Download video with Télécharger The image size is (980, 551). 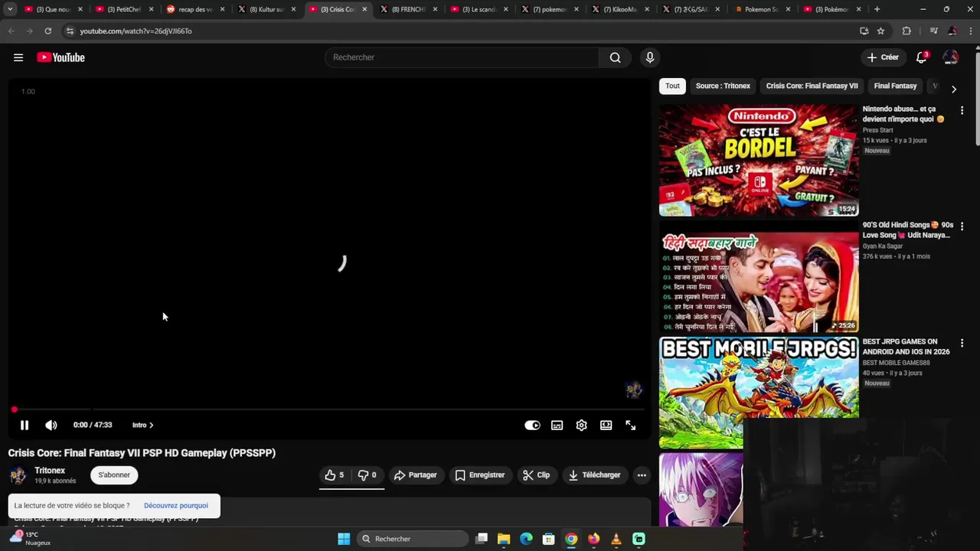tap(594, 475)
